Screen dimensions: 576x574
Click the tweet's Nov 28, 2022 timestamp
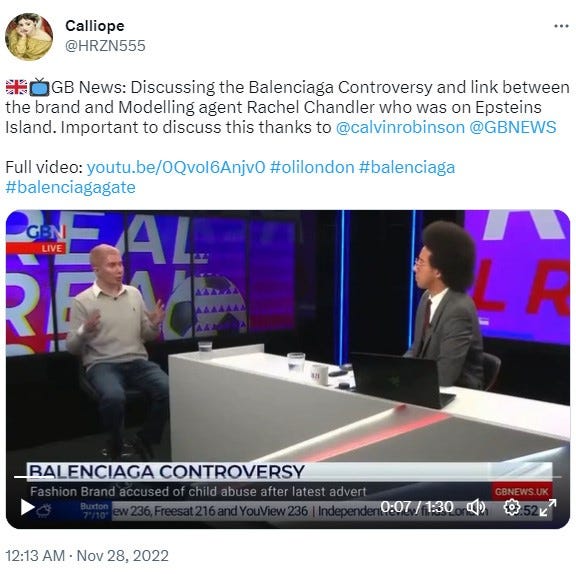pos(87,556)
